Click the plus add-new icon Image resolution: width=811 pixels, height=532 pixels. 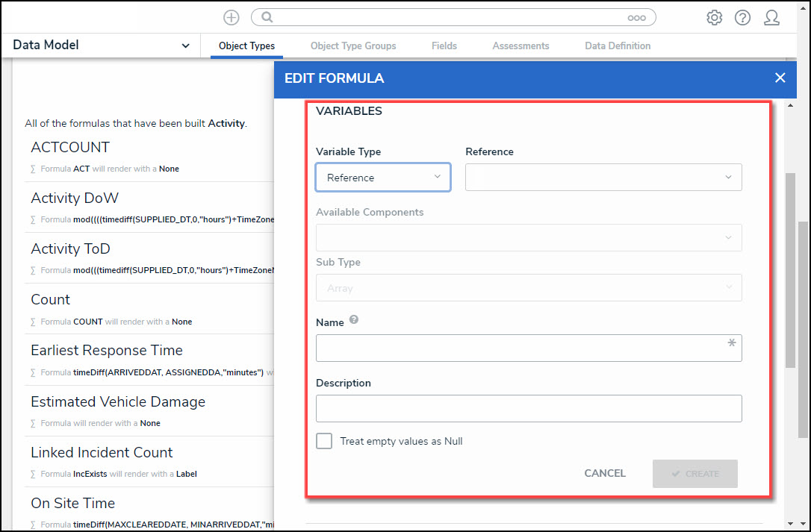click(x=232, y=17)
